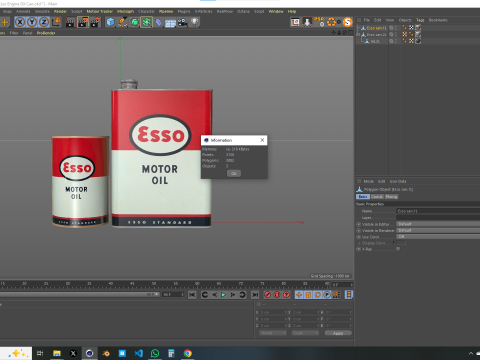Viewport: 480px width, 360px height.
Task: Click Render View clapperboard icon
Action: pyautogui.click(x=71, y=22)
